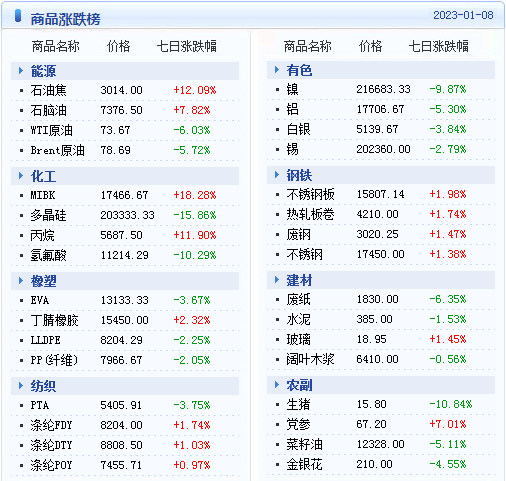Open the 锡 commodity
Image resolution: width=506 pixels, height=481 pixels.
(x=292, y=149)
